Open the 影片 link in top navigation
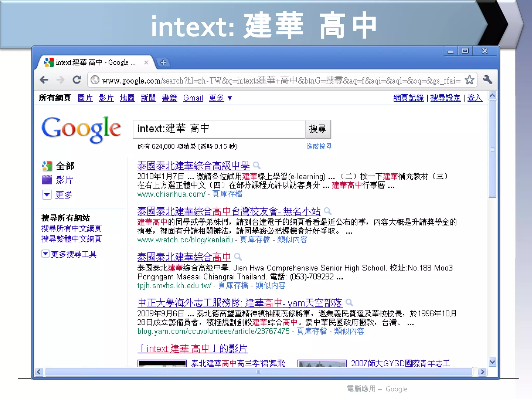The height and width of the screenshot is (399, 532). pyautogui.click(x=106, y=98)
